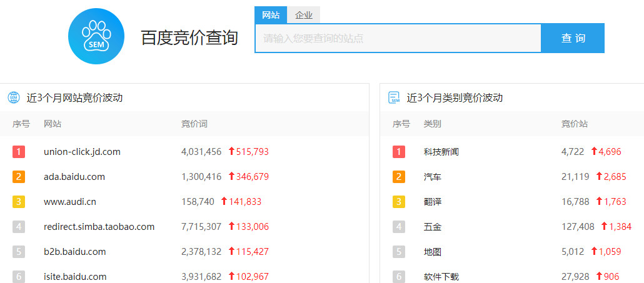
Task: Click rank badge 5 for 地图
Action: click(x=399, y=252)
